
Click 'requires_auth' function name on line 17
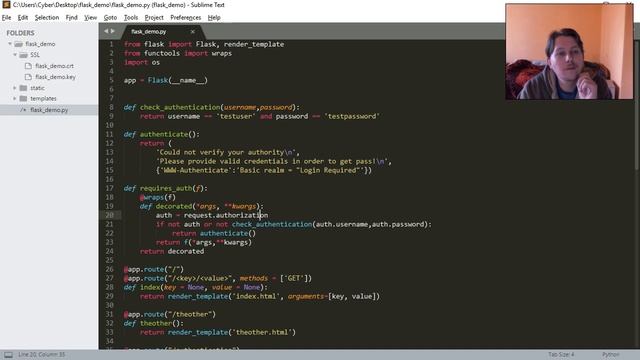tap(166, 188)
